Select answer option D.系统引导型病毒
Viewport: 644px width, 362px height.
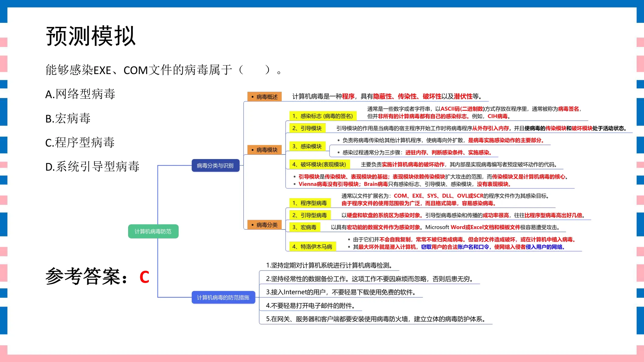pyautogui.click(x=92, y=166)
